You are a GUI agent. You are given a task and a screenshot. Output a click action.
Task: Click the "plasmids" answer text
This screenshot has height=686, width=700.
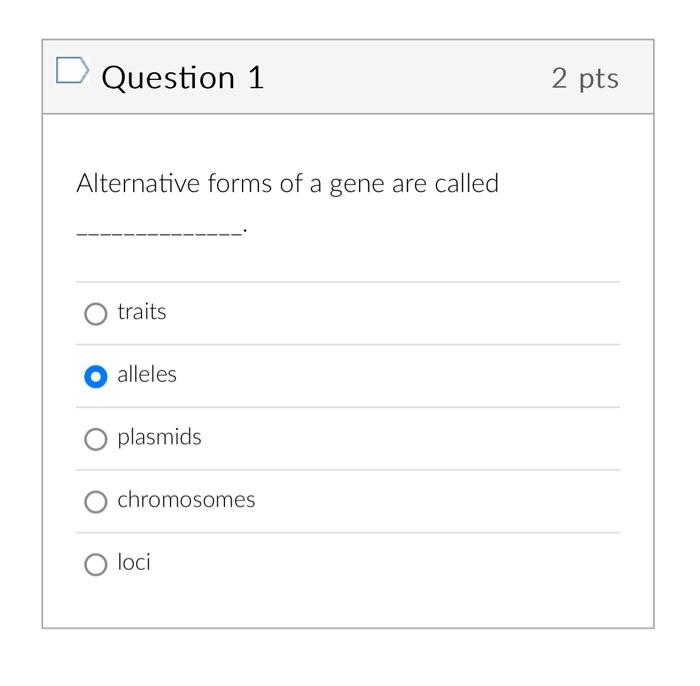tap(159, 437)
